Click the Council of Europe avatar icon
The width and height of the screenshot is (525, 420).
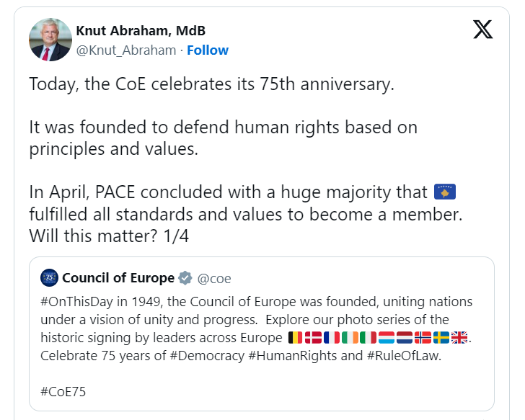tap(50, 278)
